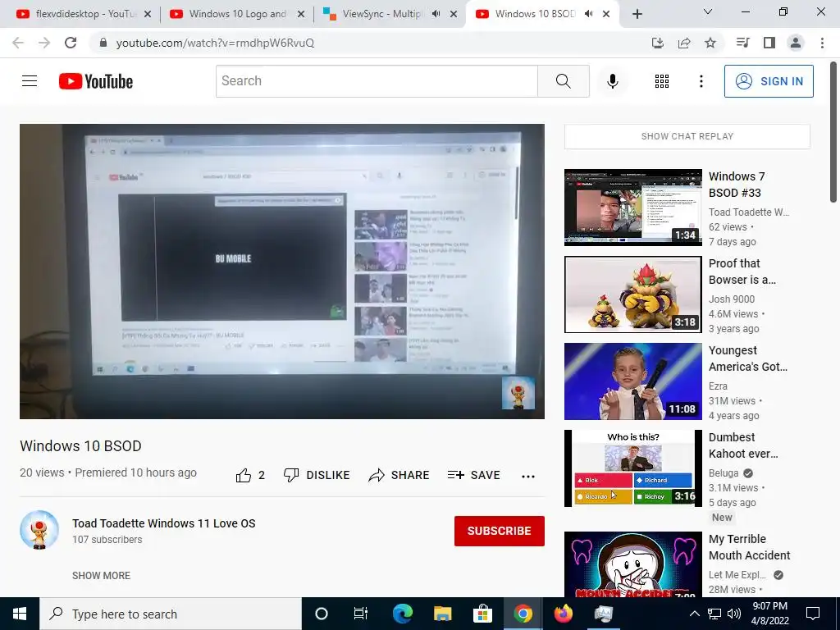The width and height of the screenshot is (840, 630).
Task: Mute the ViewSync tab audio icon
Action: coord(436,14)
